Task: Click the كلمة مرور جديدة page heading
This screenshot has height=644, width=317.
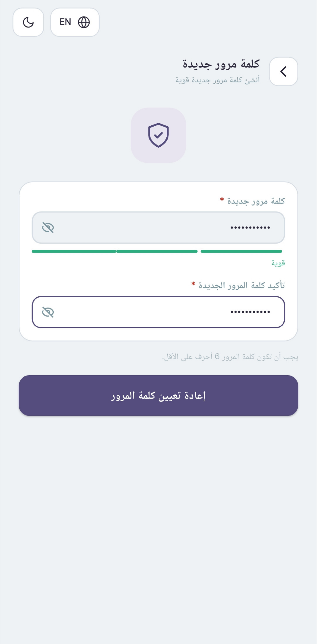Action: pyautogui.click(x=221, y=64)
